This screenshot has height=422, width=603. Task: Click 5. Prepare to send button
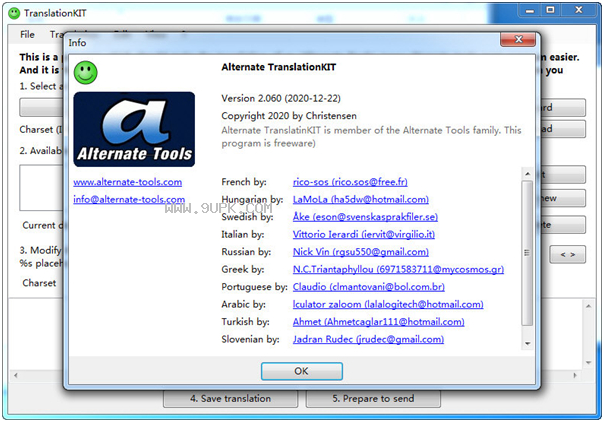(x=373, y=399)
